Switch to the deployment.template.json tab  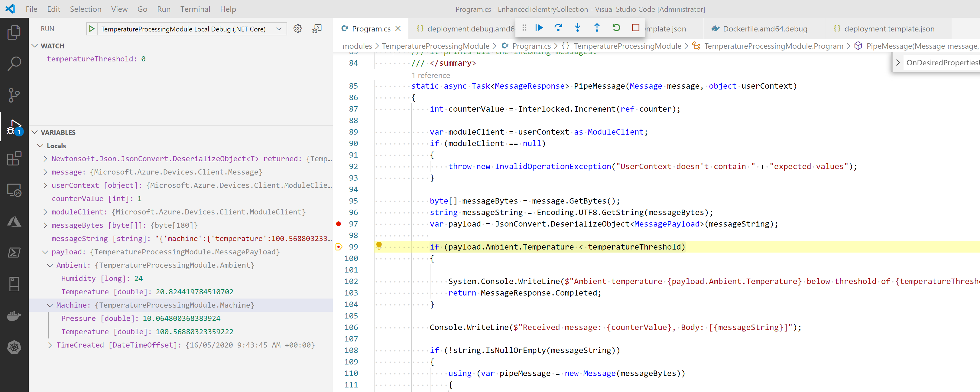[x=889, y=28]
